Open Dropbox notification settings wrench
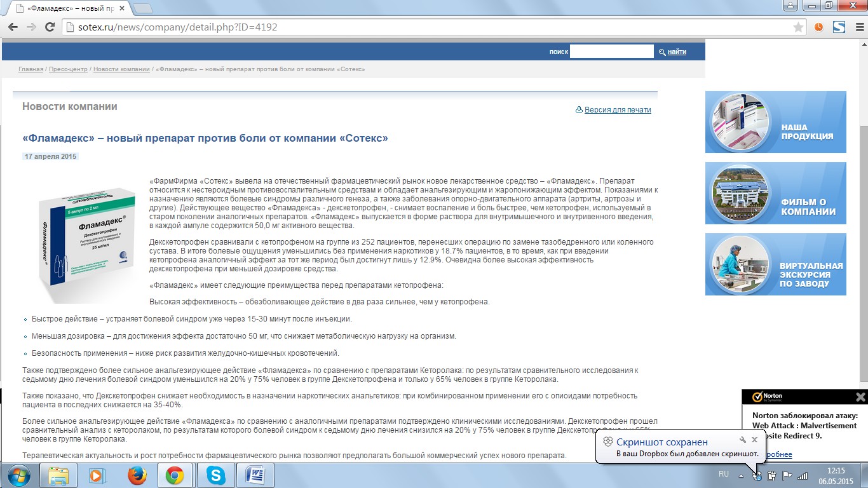The width and height of the screenshot is (868, 488). (x=742, y=440)
